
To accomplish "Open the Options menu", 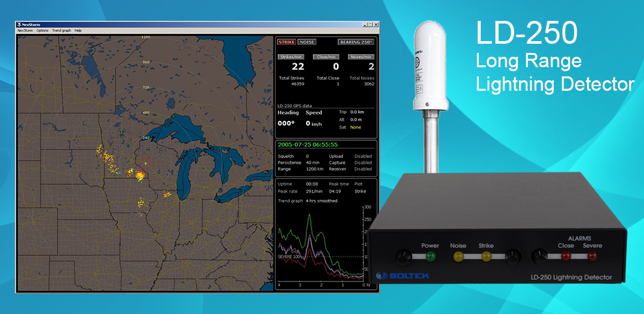I will [x=42, y=31].
